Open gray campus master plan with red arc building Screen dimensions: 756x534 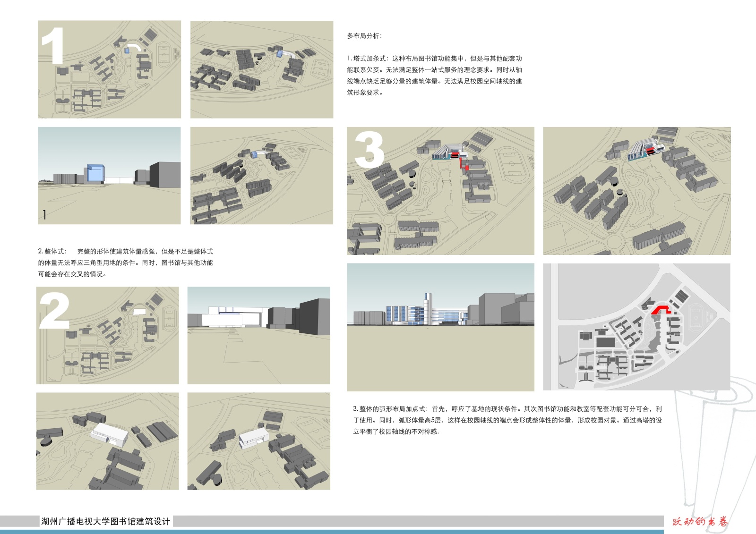pyautogui.click(x=636, y=327)
